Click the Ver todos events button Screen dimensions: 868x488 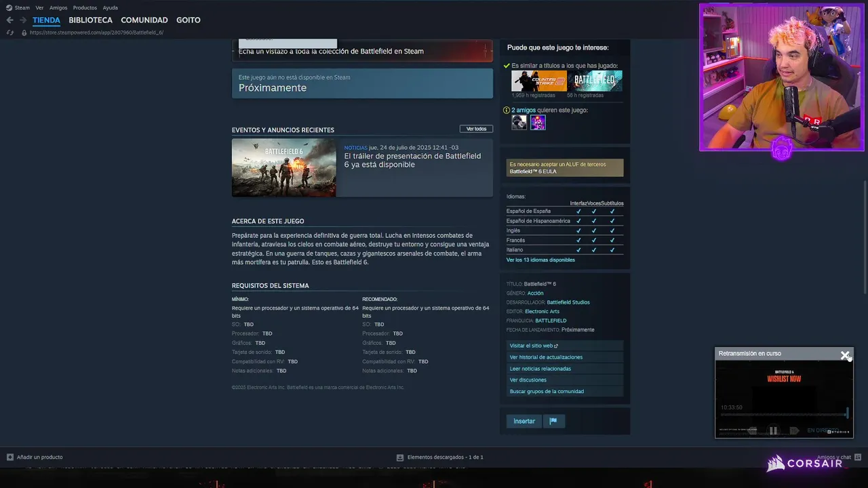tap(476, 129)
